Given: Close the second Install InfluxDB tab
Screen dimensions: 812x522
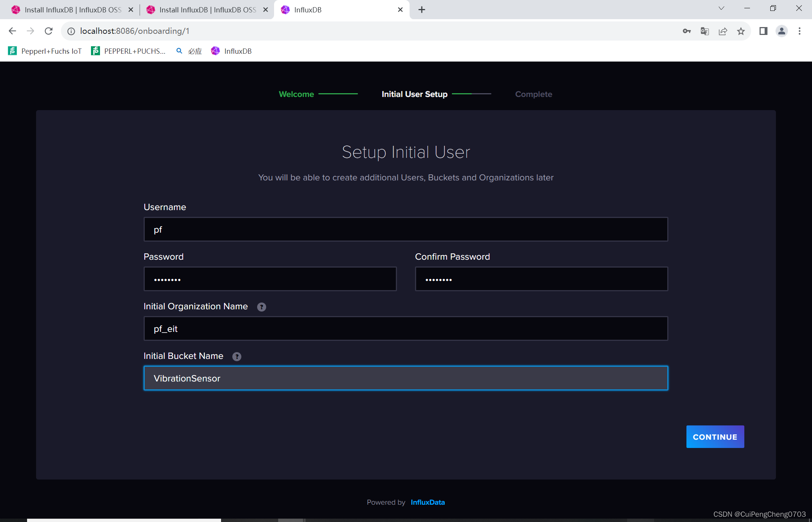Looking at the screenshot, I should tap(265, 10).
